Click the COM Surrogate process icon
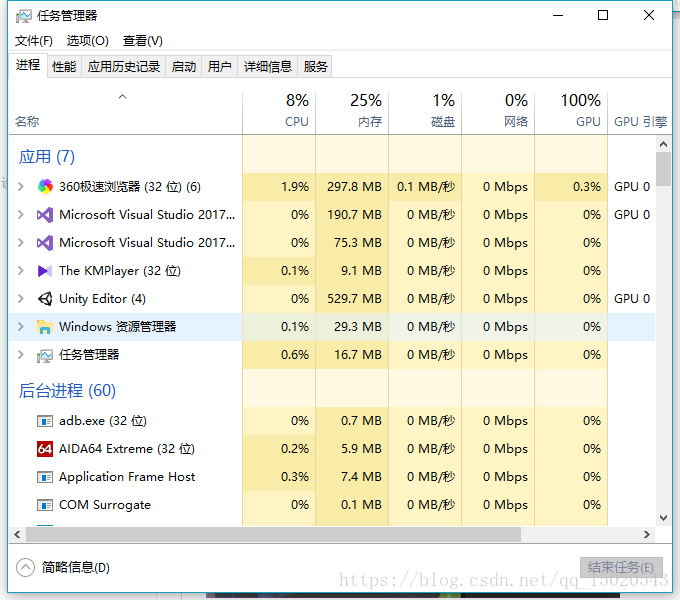 point(45,505)
